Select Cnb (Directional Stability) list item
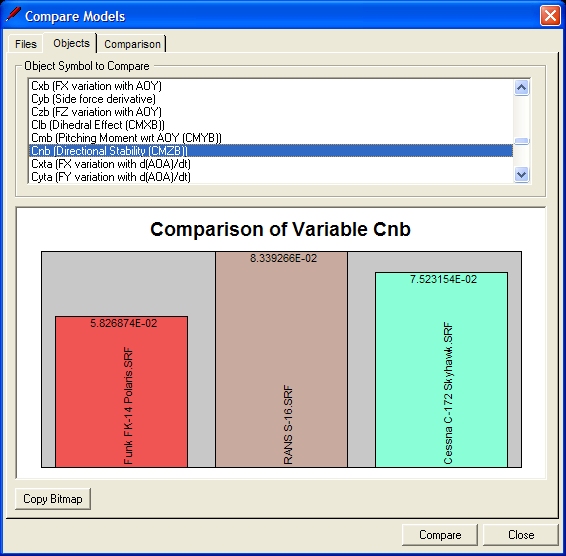The image size is (566, 556). click(270, 151)
